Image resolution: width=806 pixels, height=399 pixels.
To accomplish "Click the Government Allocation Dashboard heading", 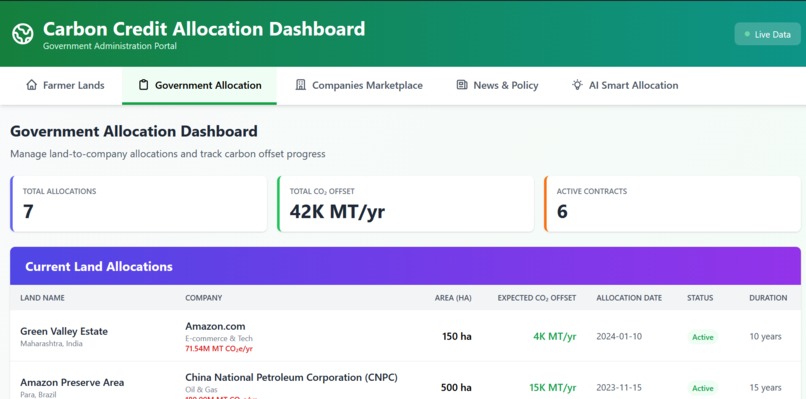I will (x=134, y=131).
